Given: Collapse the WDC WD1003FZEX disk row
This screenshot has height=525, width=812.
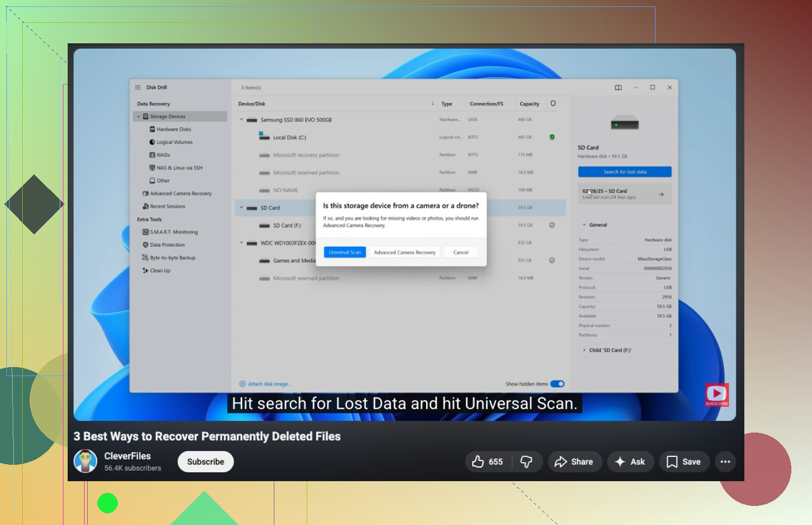Looking at the screenshot, I should tap(242, 243).
